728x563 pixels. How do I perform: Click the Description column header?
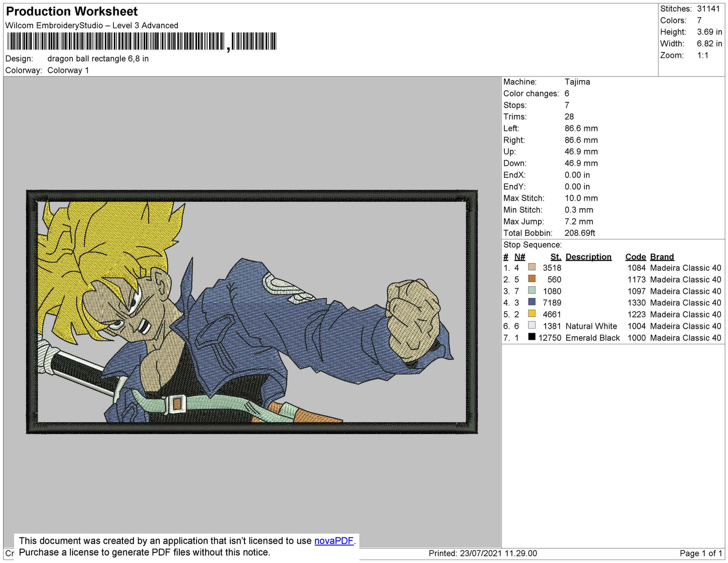point(588,257)
